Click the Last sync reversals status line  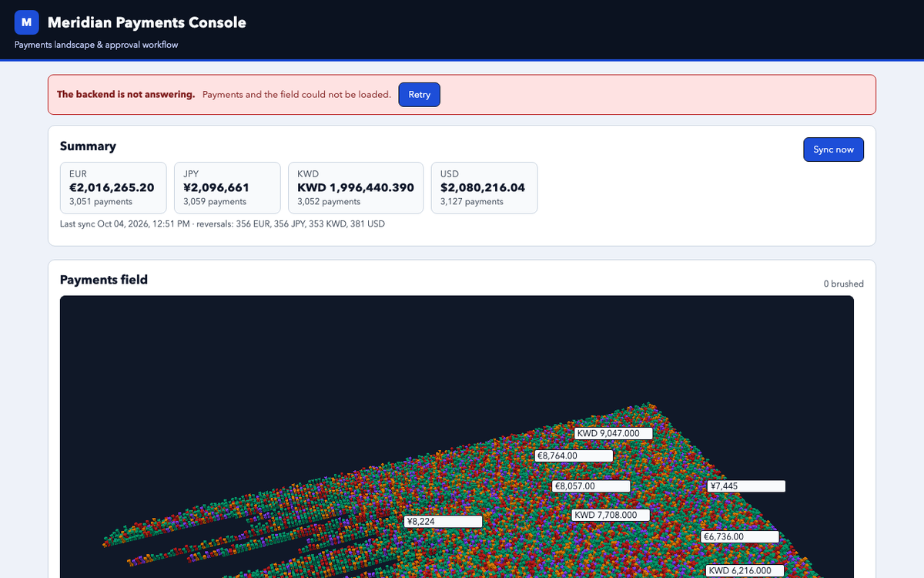223,224
